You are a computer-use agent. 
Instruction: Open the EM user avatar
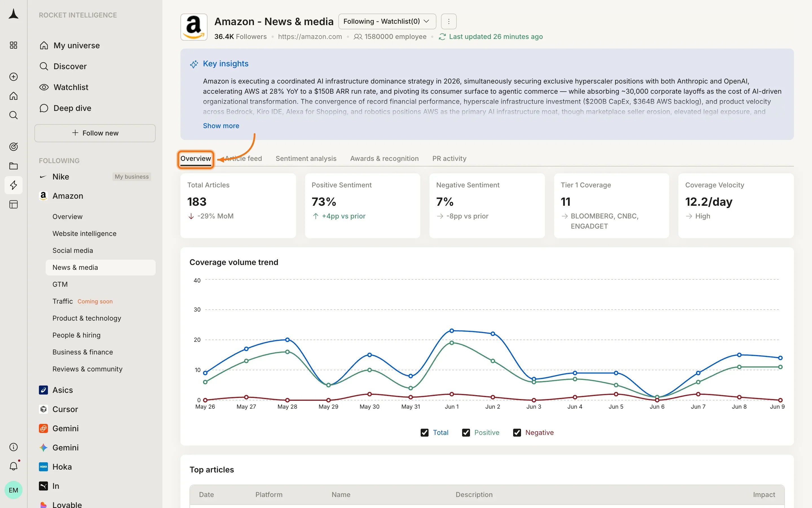(14, 490)
